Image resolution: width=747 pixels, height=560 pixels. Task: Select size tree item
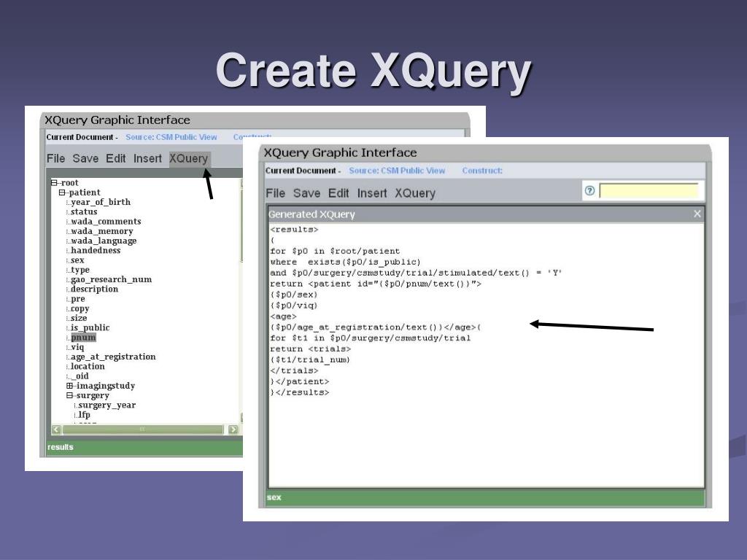coord(79,318)
